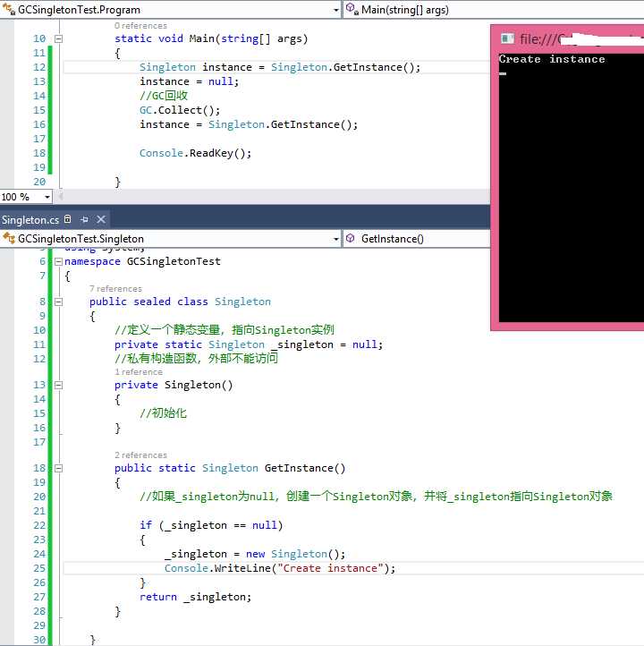
Task: Open the GCSingletonTest.Singleton class dropdown
Action: pyautogui.click(x=336, y=239)
